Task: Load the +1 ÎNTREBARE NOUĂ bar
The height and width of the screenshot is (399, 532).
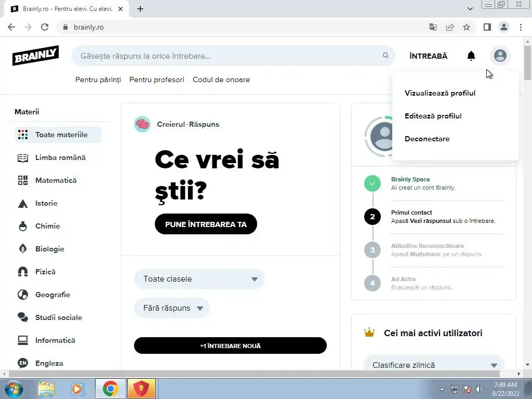Action: click(x=230, y=345)
